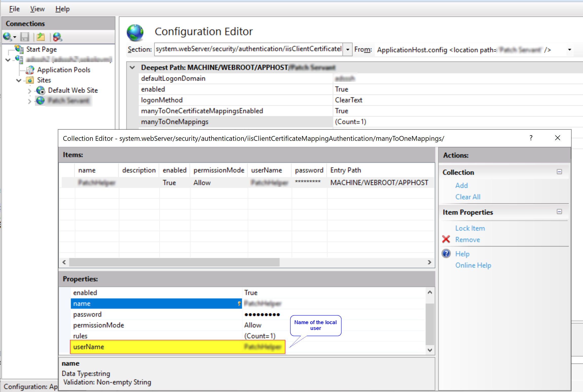Open the Section combo box dropdown
Viewport: 583px width, 392px height.
[x=347, y=49]
